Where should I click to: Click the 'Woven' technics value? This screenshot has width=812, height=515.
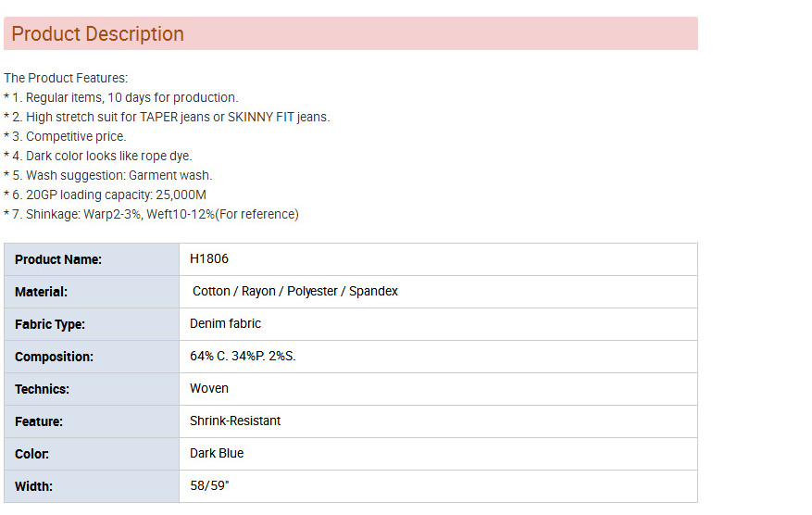[x=209, y=388]
